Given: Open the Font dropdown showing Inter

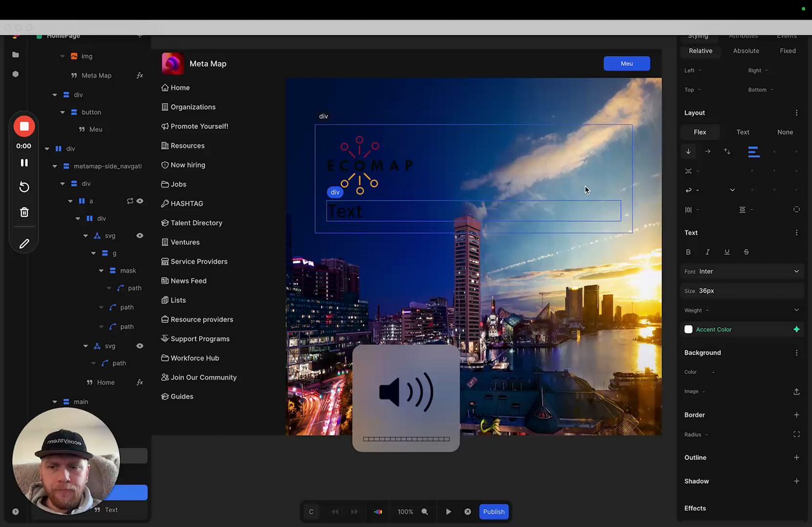Looking at the screenshot, I should [x=749, y=271].
